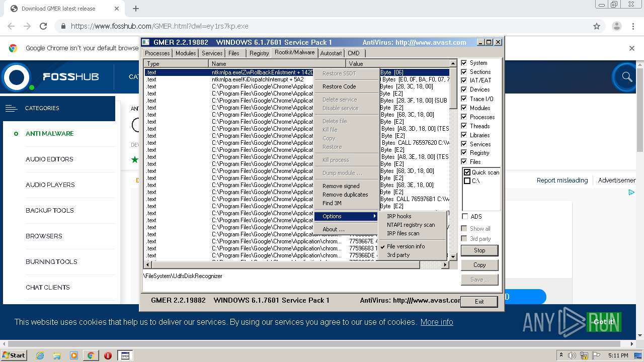The image size is (644, 362).
Task: Click the Chrome address bar URL field
Action: click(322, 26)
